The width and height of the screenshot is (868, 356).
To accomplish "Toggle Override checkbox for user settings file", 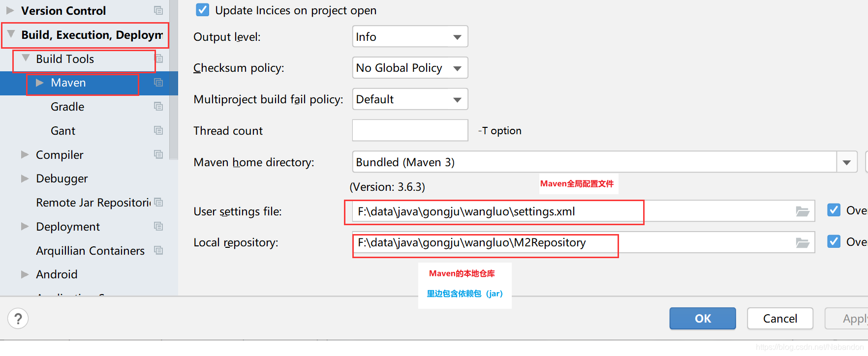I will (834, 210).
